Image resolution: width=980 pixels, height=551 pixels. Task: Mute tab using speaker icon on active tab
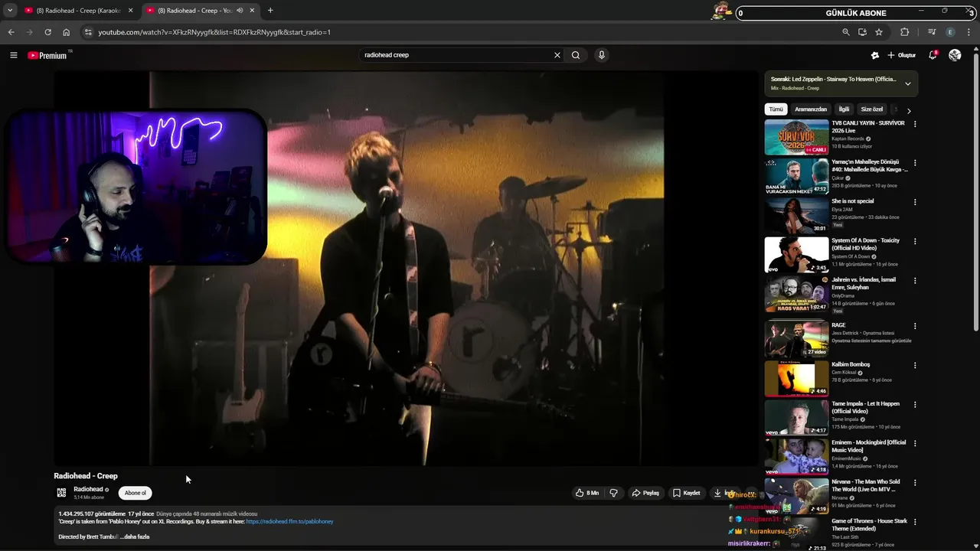tap(240, 11)
